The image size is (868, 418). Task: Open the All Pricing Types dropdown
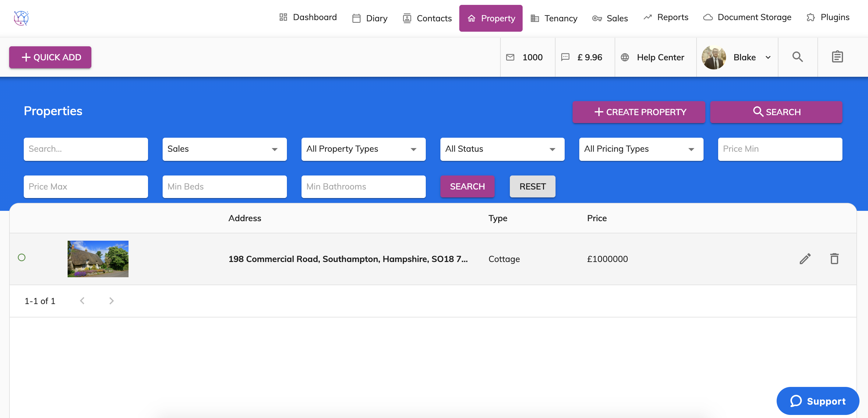point(641,149)
